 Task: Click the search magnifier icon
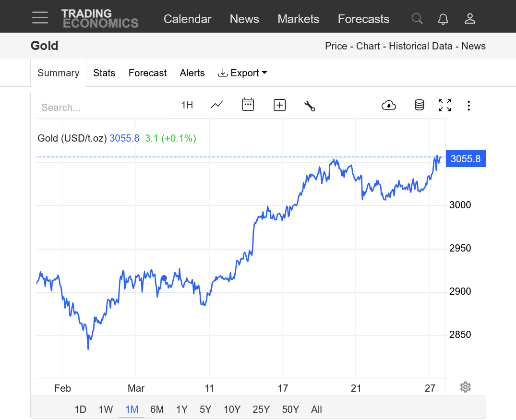tap(417, 19)
